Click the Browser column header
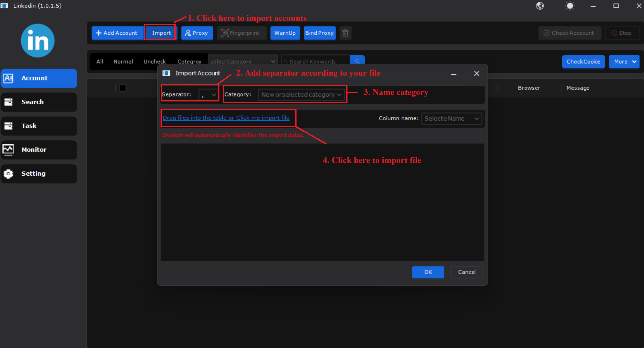Viewport: 644px width, 348px height. coord(529,88)
